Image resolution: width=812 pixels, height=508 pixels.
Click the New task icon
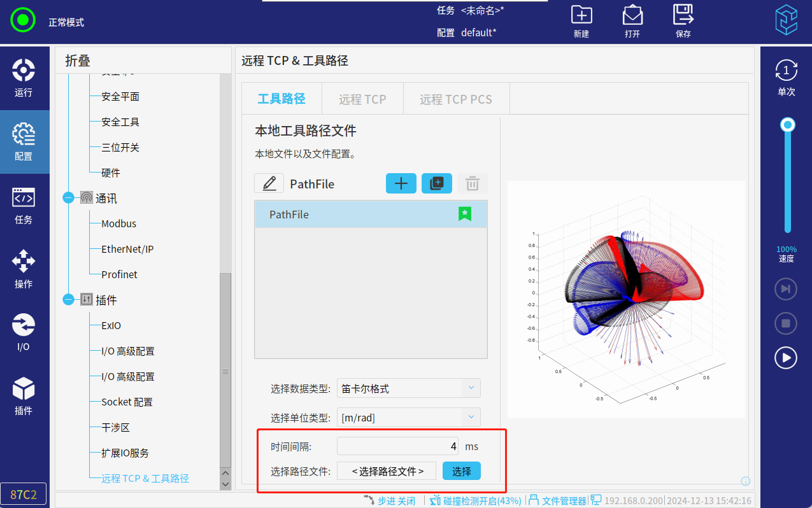(x=581, y=15)
